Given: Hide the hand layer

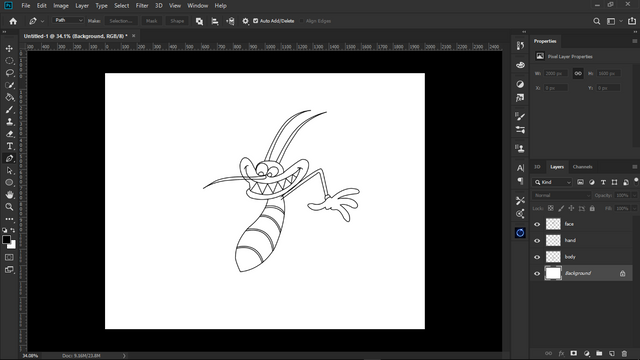Looking at the screenshot, I should click(x=537, y=240).
